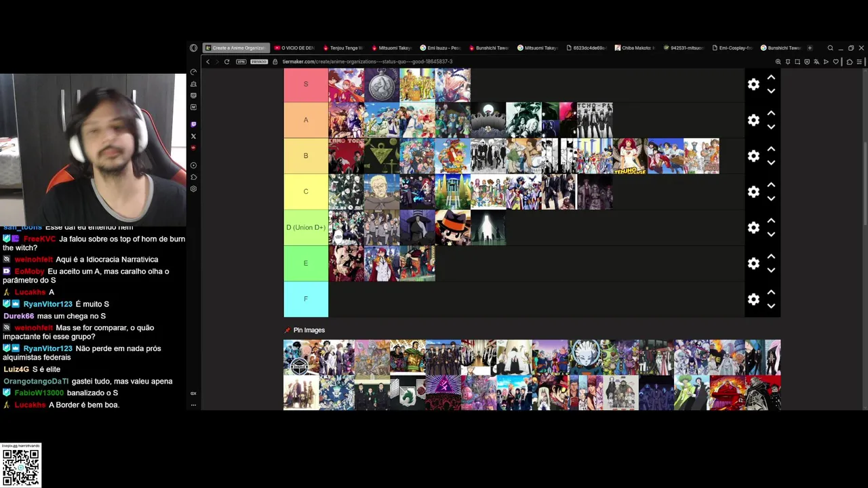The width and height of the screenshot is (868, 488).
Task: Move the F tier row down
Action: tap(771, 306)
